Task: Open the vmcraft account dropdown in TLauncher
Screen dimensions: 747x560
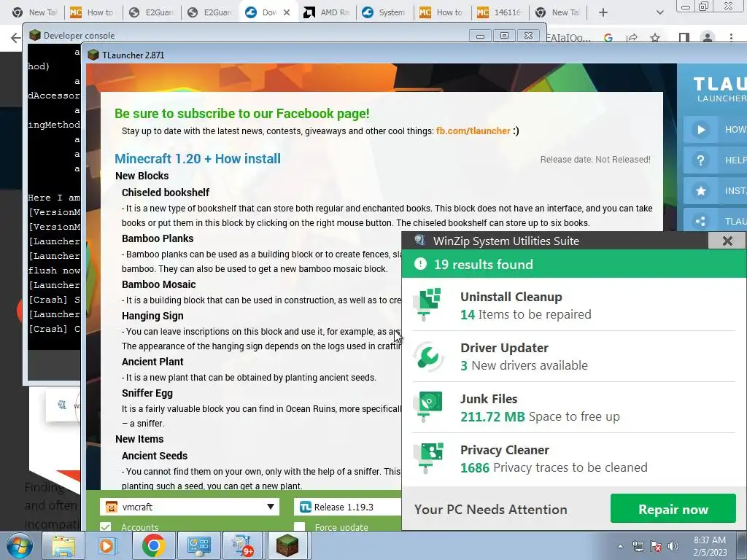Action: click(189, 507)
